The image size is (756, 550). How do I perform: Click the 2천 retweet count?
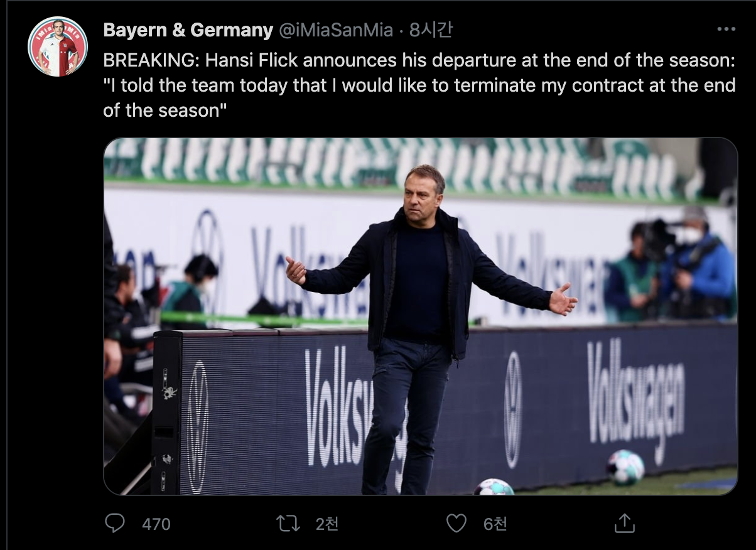pyautogui.click(x=327, y=524)
